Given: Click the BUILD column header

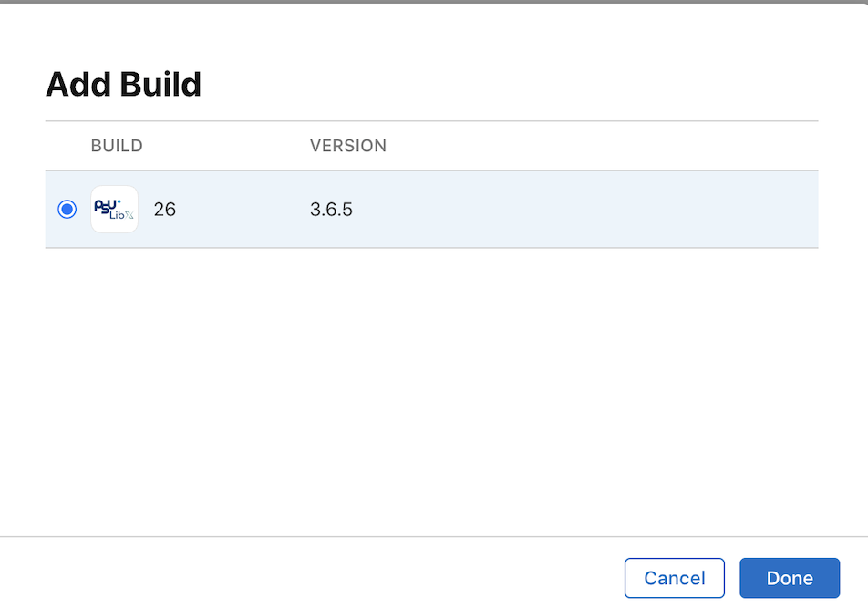Looking at the screenshot, I should (x=116, y=145).
